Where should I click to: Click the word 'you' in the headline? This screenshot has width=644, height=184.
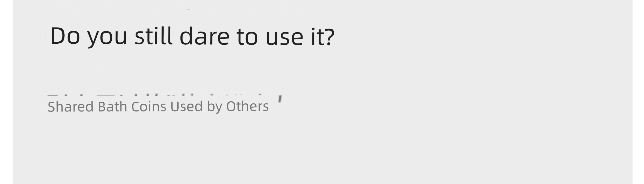[x=107, y=38]
